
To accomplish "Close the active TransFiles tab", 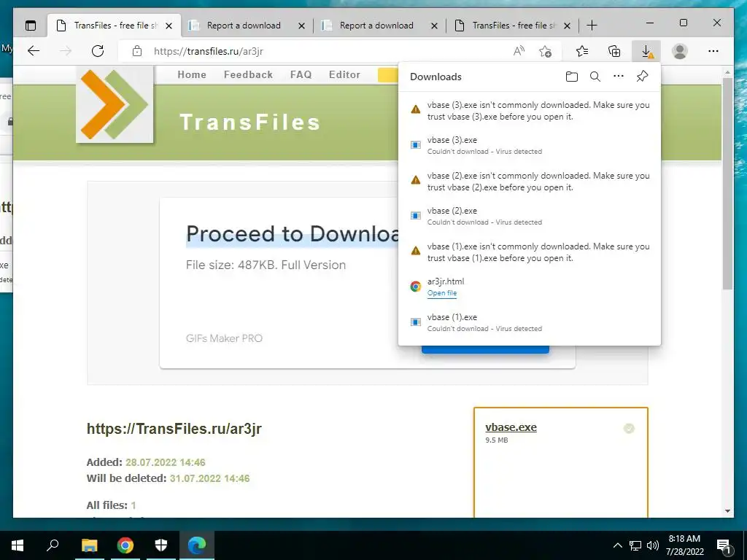I will [x=169, y=26].
